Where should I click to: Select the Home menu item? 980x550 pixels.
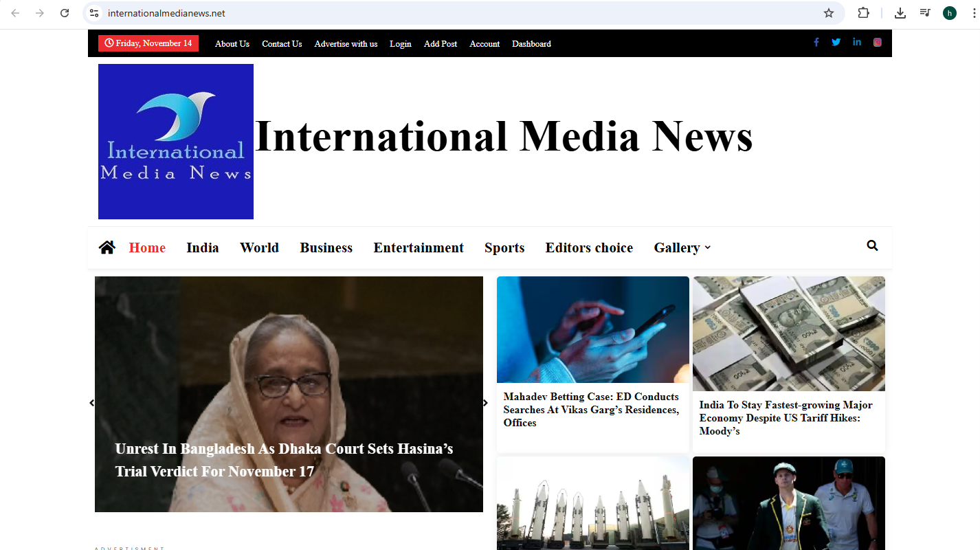click(x=147, y=247)
